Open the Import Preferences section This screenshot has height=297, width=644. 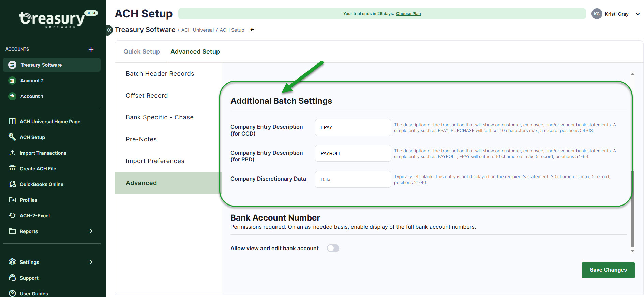[155, 161]
